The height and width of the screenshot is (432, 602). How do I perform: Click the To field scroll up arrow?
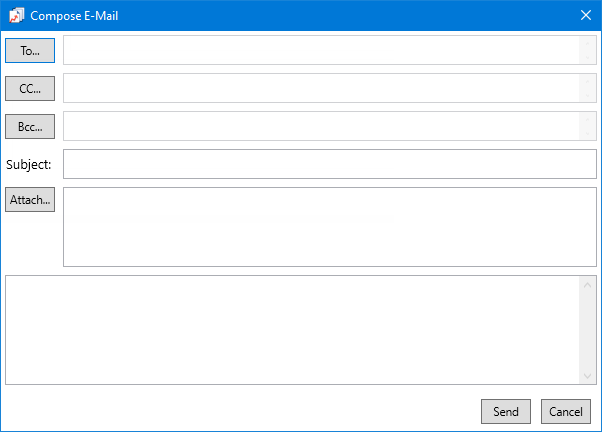[587, 43]
